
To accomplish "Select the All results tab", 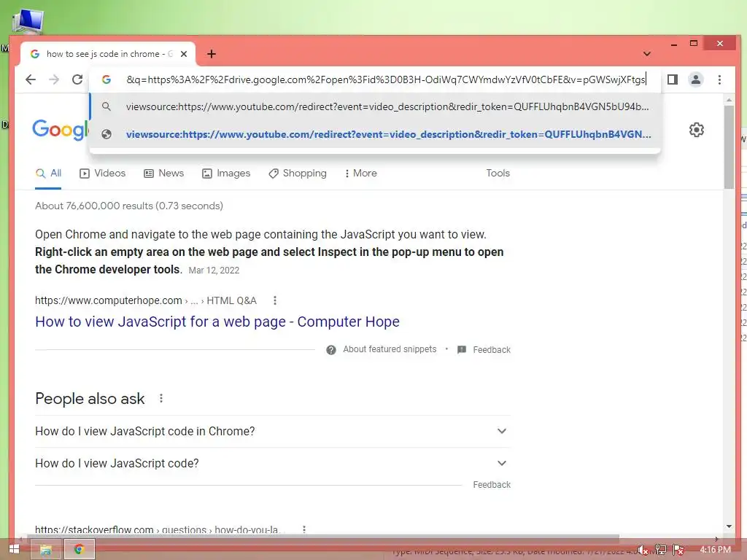I will [x=48, y=174].
